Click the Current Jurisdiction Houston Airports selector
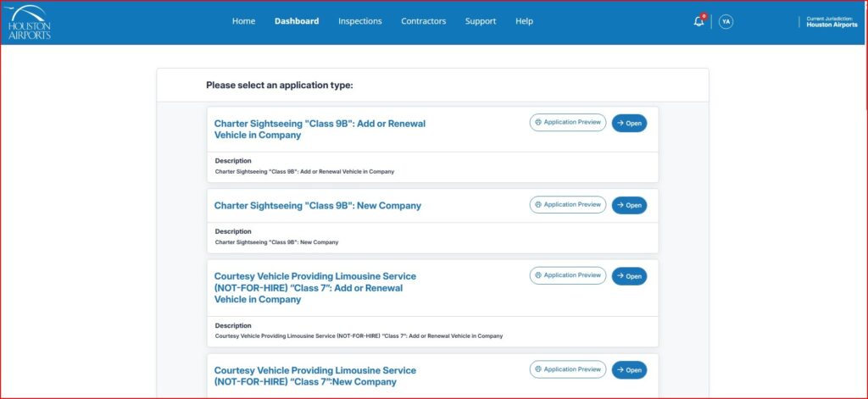868x399 pixels. pyautogui.click(x=831, y=22)
